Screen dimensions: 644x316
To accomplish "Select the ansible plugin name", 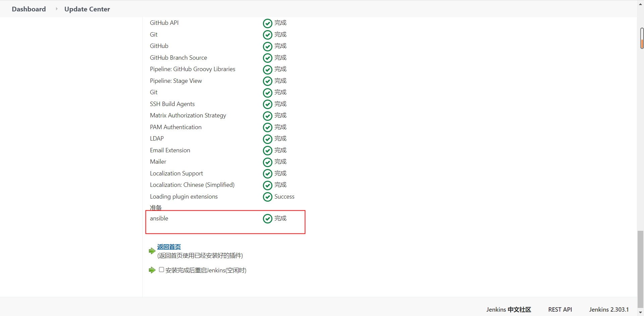I will tap(159, 218).
